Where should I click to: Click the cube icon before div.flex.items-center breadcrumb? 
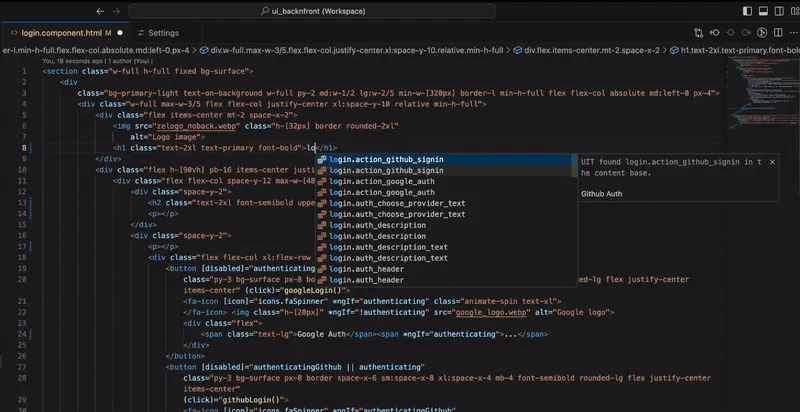coord(517,50)
